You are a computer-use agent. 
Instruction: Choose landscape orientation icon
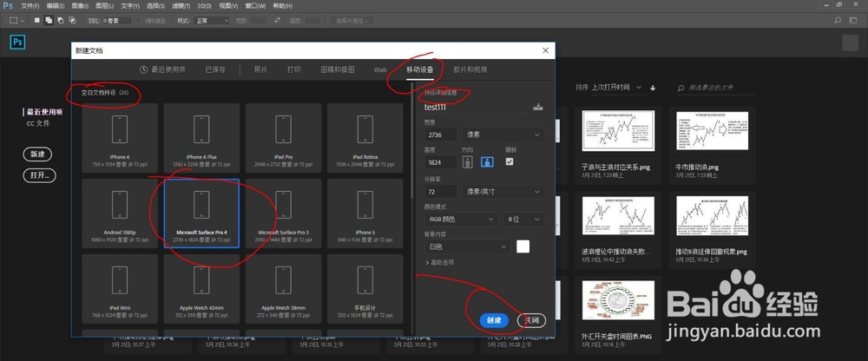pyautogui.click(x=487, y=161)
